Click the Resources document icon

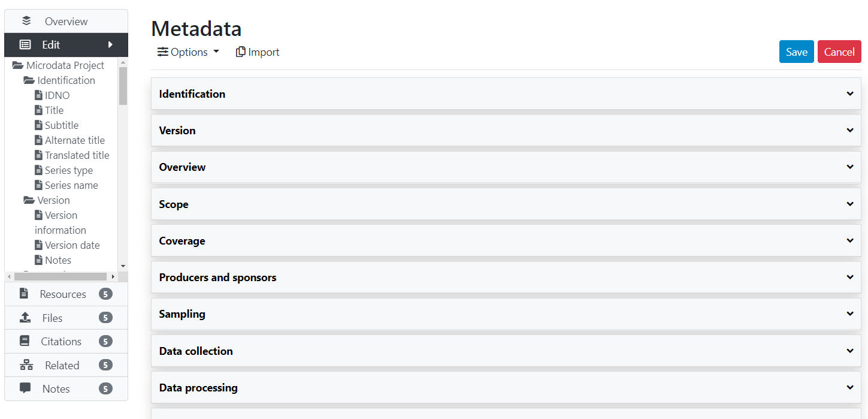click(x=24, y=293)
